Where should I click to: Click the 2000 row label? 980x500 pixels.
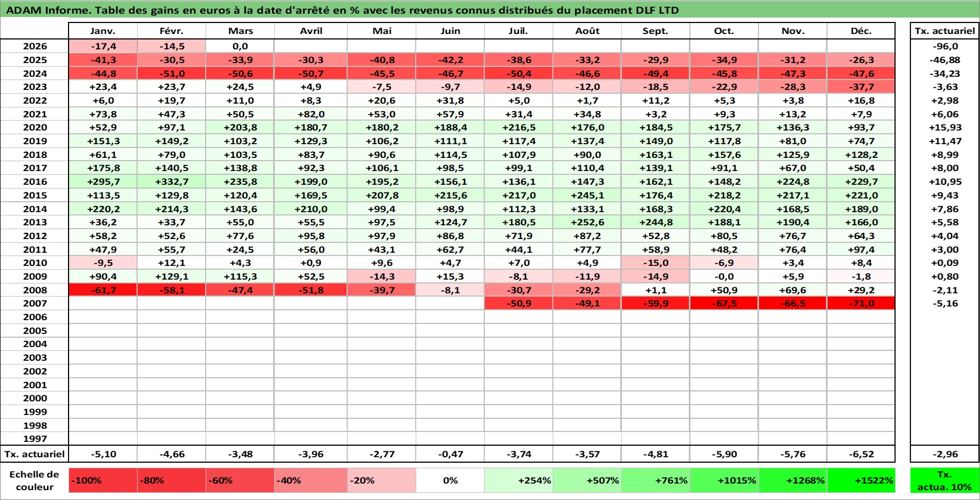pos(35,398)
